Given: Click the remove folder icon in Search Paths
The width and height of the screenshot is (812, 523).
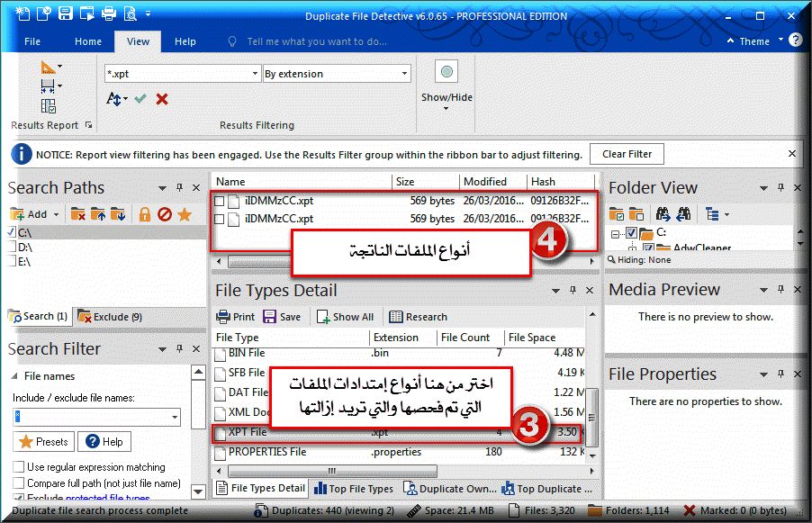Looking at the screenshot, I should pos(77,214).
